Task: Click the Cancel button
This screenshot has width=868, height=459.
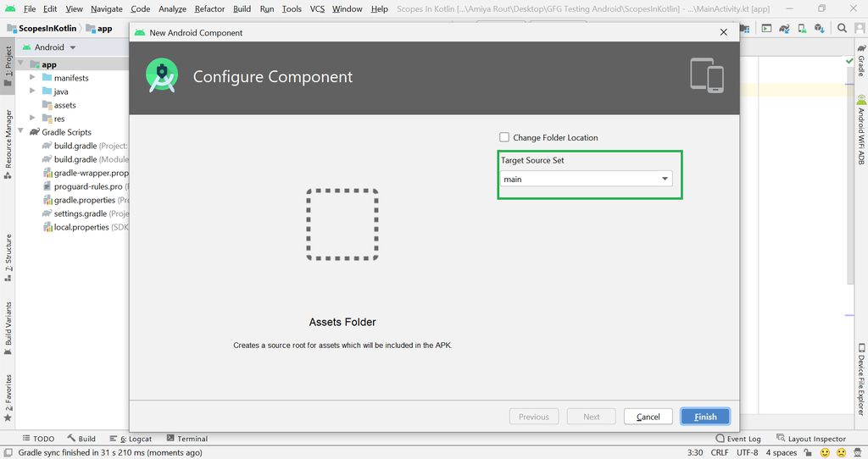Action: point(648,417)
